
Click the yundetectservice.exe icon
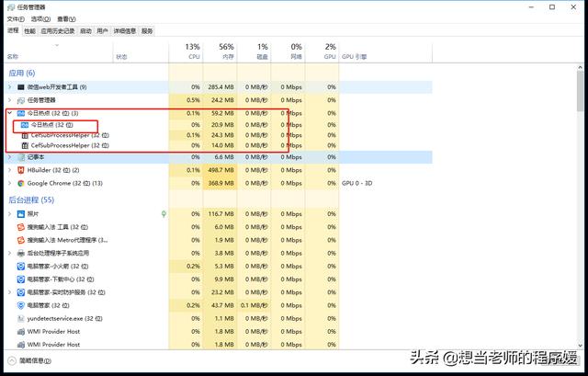[21, 319]
